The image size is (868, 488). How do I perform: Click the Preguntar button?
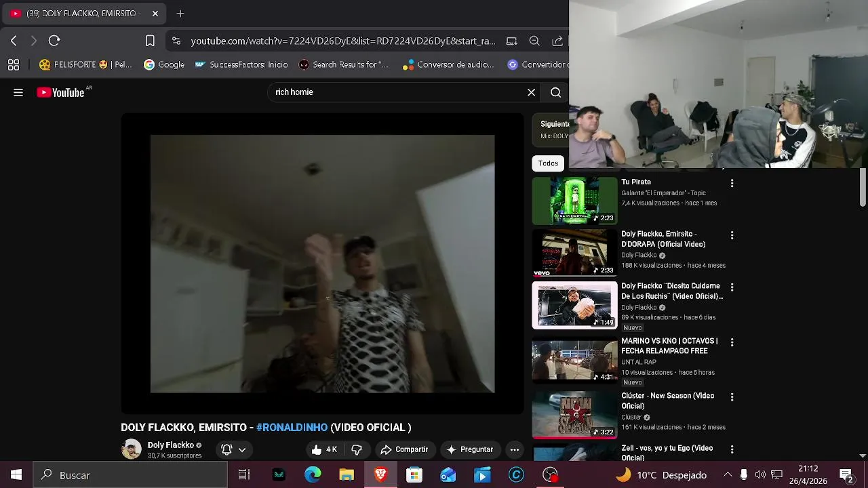click(469, 449)
